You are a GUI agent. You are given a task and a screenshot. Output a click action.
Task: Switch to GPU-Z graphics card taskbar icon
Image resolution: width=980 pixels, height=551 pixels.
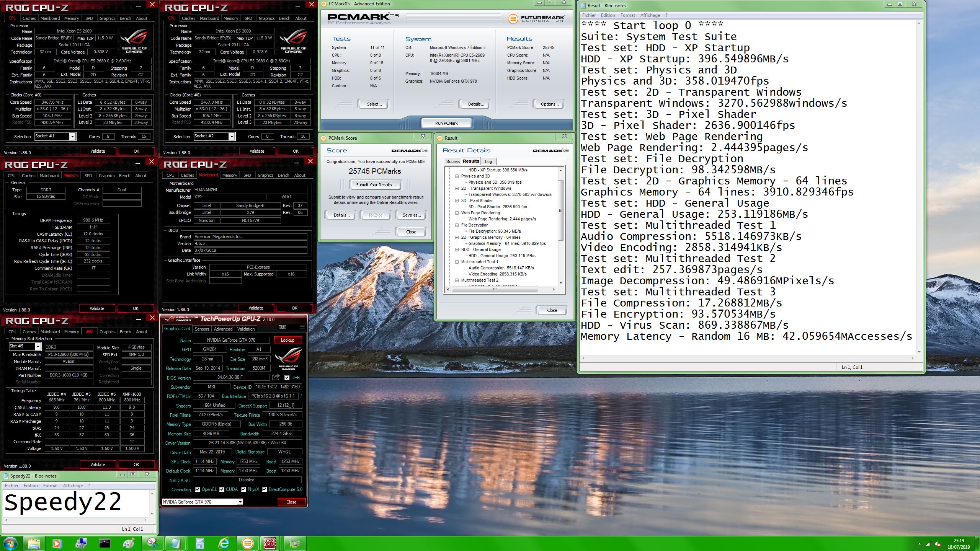point(295,543)
